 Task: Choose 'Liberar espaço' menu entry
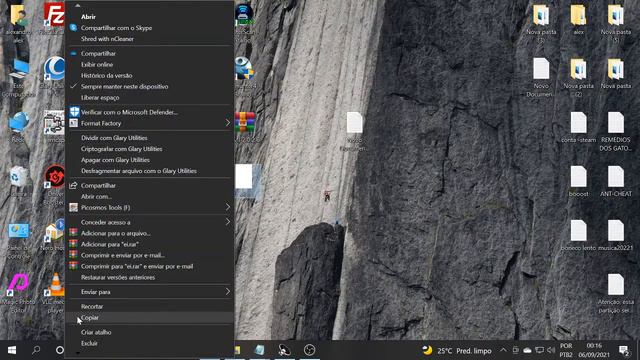[149, 98]
